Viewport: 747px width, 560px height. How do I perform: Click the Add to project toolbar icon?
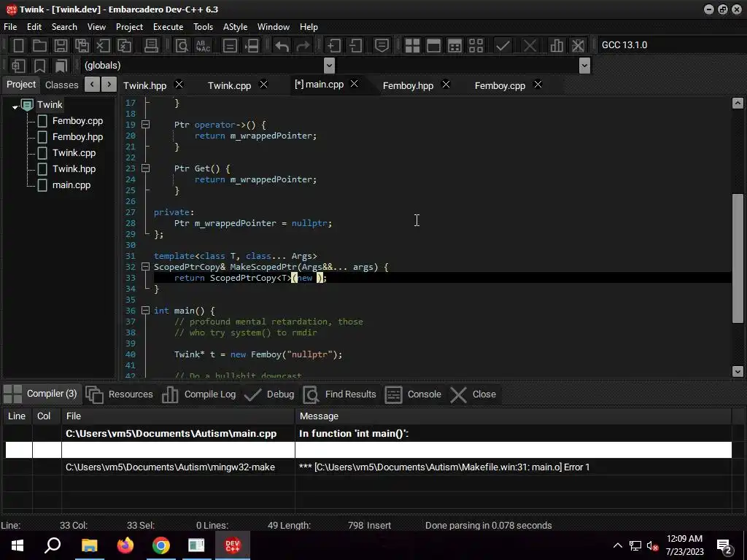click(x=333, y=46)
